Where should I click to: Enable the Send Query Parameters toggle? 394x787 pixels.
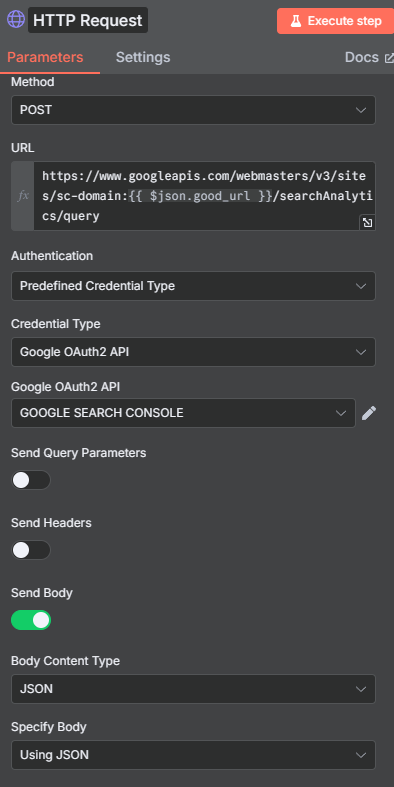(31, 480)
